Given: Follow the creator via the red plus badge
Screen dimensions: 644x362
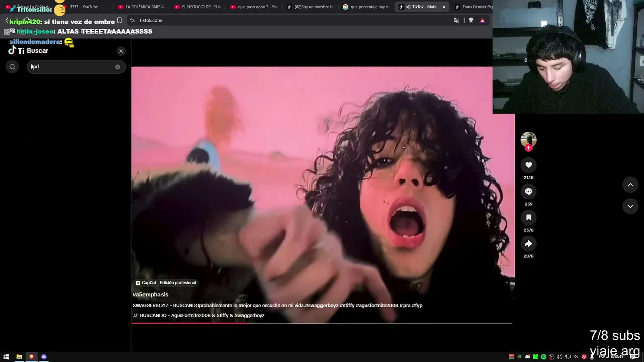Looking at the screenshot, I should pyautogui.click(x=528, y=148).
